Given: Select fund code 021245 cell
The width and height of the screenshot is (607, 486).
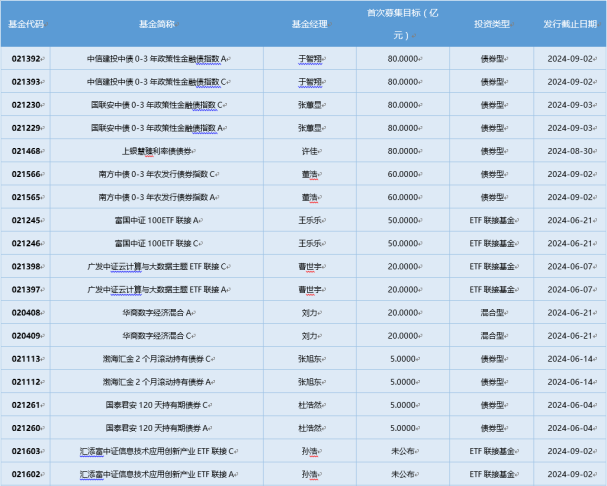Looking at the screenshot, I should [25, 220].
